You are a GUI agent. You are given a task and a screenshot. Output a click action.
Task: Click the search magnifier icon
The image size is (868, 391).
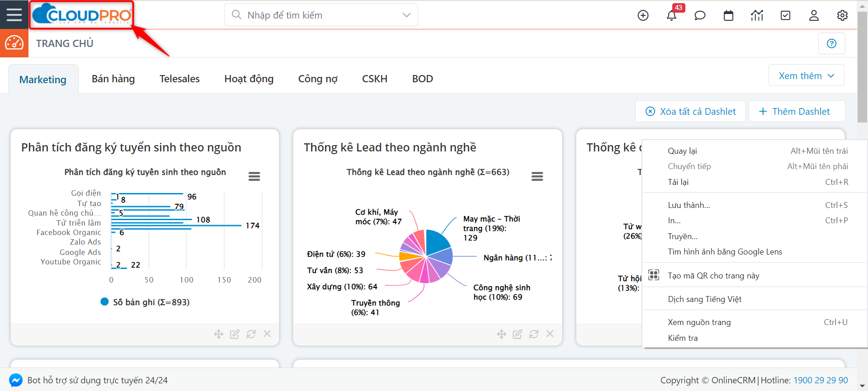click(x=236, y=15)
